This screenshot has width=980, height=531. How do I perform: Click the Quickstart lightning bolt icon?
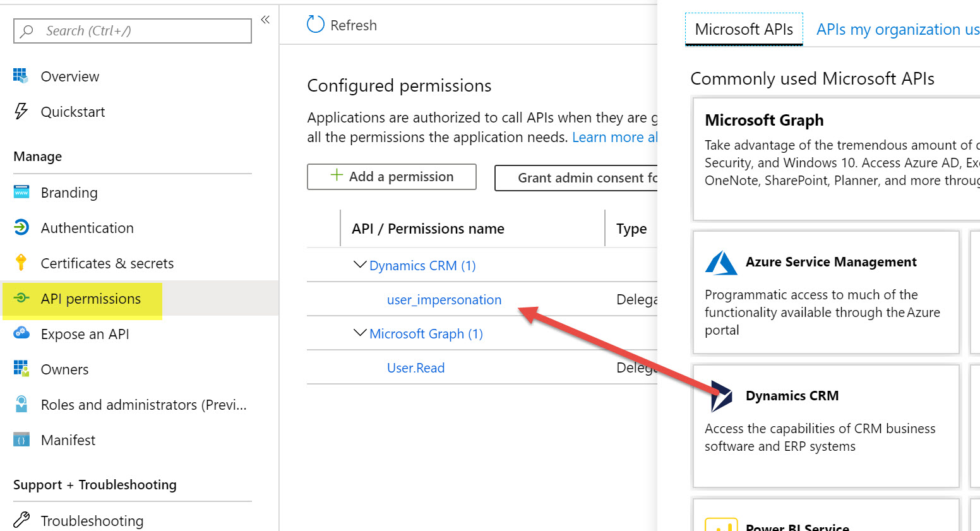21,112
